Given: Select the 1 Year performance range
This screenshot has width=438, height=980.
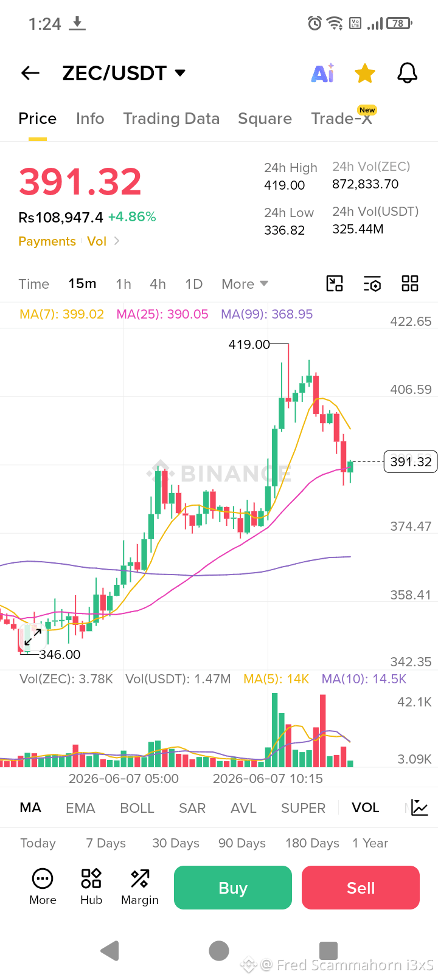Looking at the screenshot, I should coord(370,843).
